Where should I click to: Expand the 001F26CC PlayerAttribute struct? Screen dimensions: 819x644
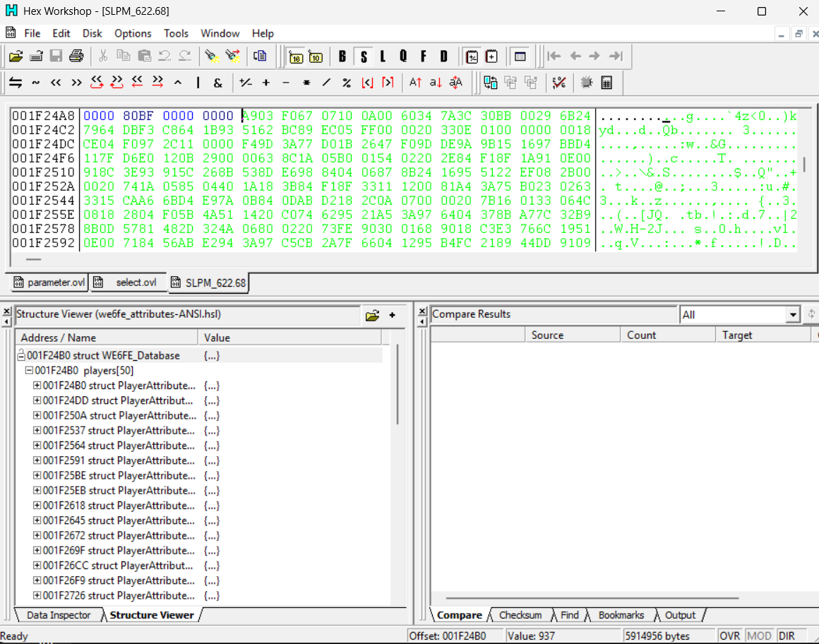pyautogui.click(x=37, y=566)
